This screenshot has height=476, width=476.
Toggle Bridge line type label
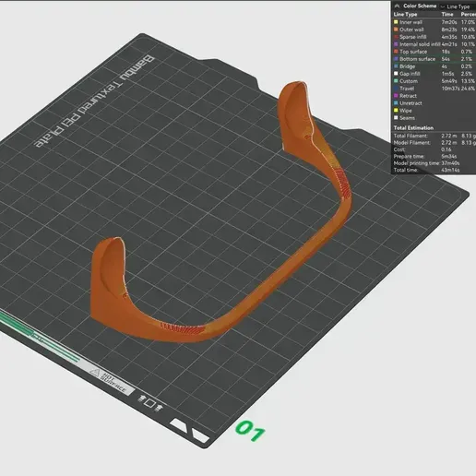click(x=407, y=66)
